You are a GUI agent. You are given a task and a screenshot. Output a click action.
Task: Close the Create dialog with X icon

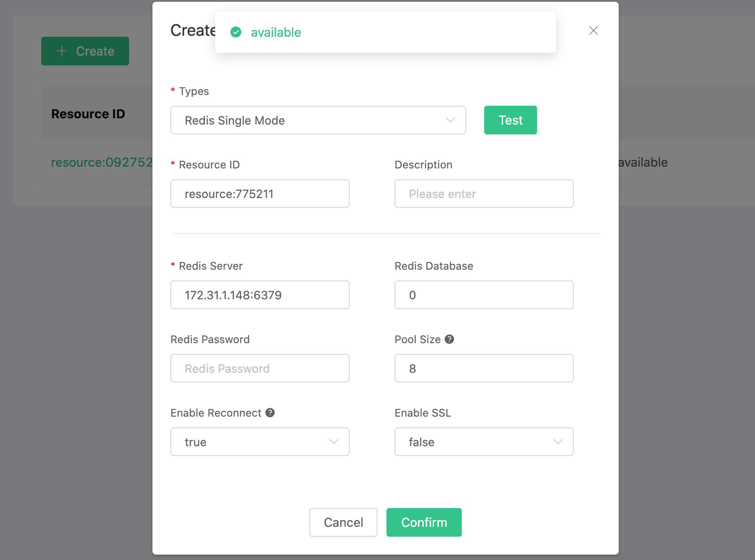pos(593,30)
